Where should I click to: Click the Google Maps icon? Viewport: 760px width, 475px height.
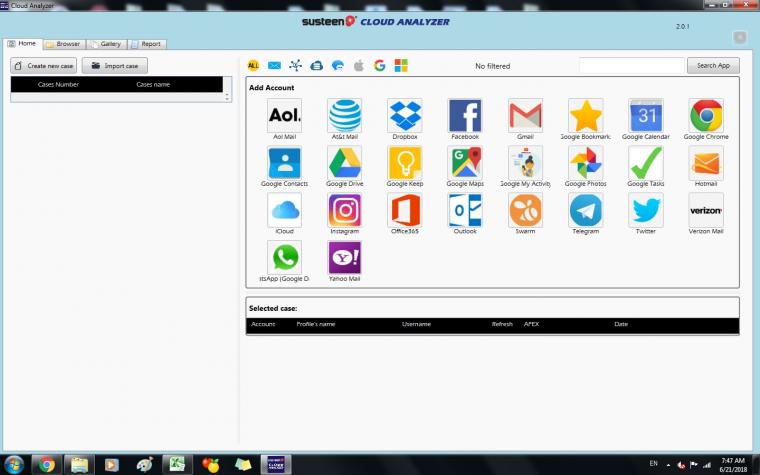tap(465, 163)
